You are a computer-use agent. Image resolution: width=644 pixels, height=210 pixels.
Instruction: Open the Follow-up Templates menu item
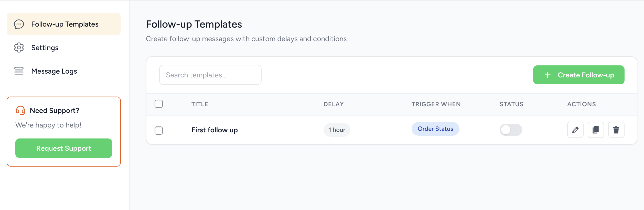click(64, 24)
